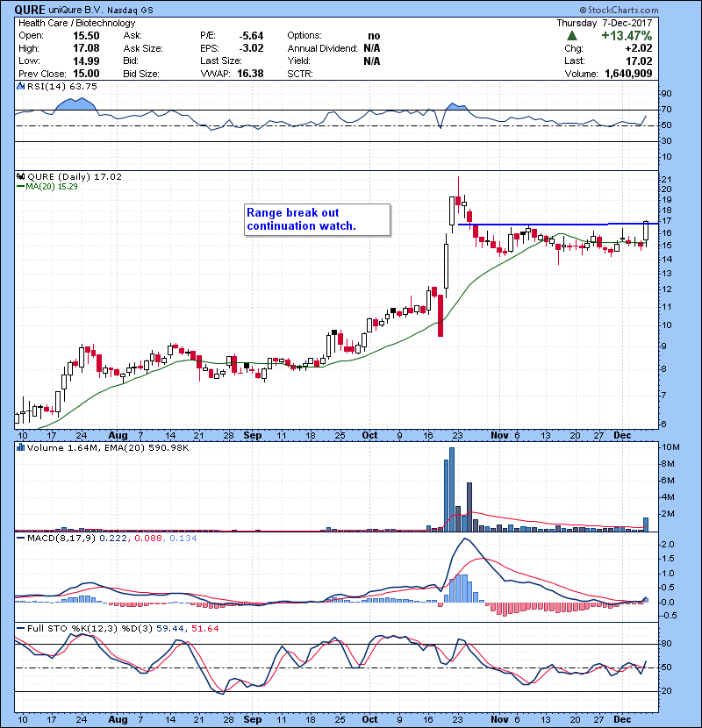
Task: Select the red stochastic %D value 51.64
Action: coord(204,629)
